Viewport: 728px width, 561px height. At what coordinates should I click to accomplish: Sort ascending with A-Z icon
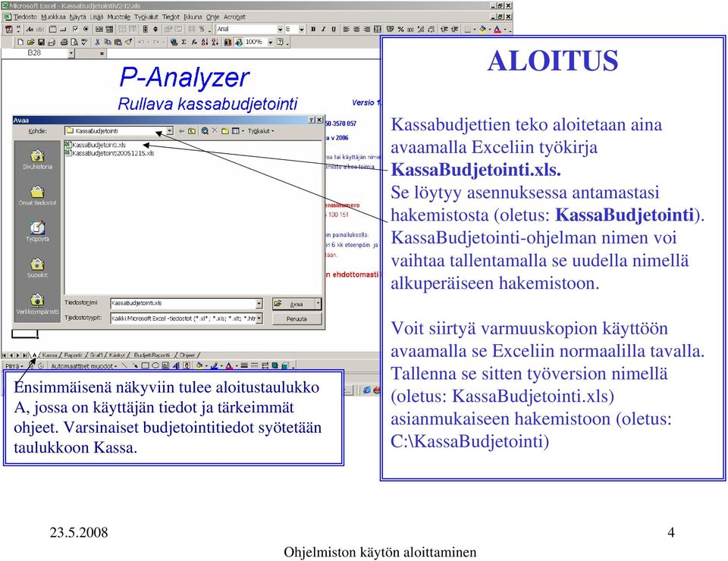coord(204,42)
